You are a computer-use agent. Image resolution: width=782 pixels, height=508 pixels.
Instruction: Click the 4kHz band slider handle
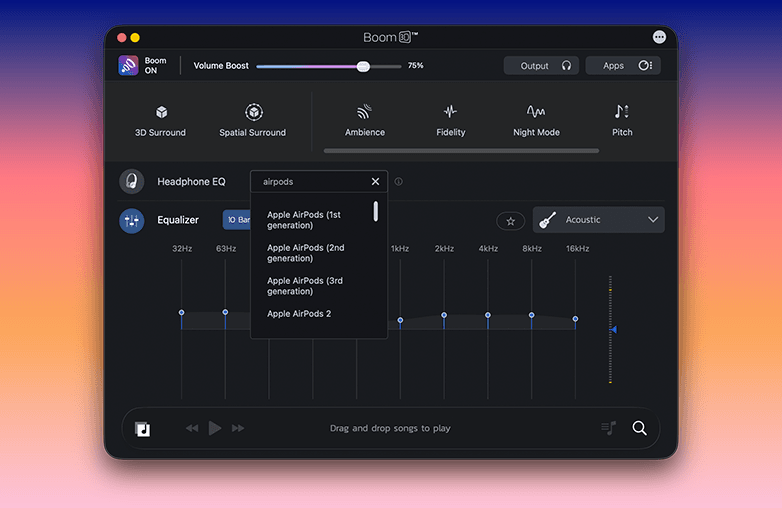(488, 315)
